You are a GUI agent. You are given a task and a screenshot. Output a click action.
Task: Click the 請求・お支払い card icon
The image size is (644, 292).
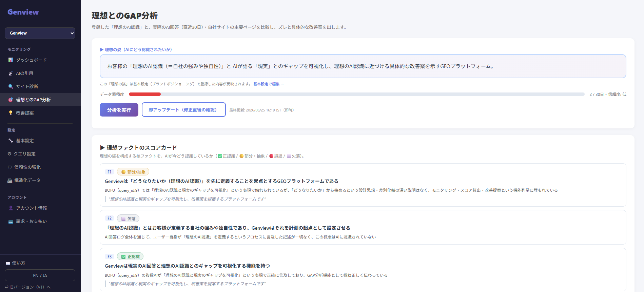click(11, 222)
